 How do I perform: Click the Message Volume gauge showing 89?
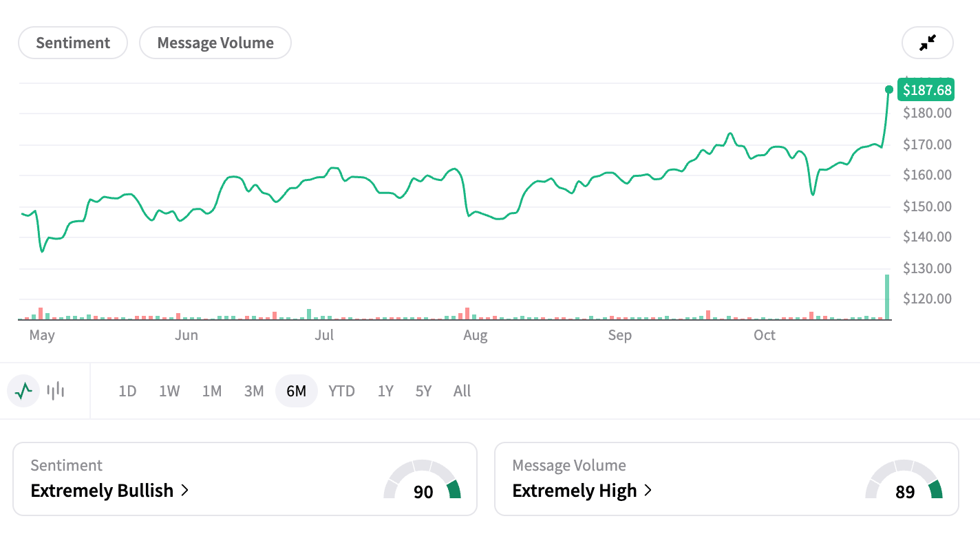pyautogui.click(x=904, y=480)
